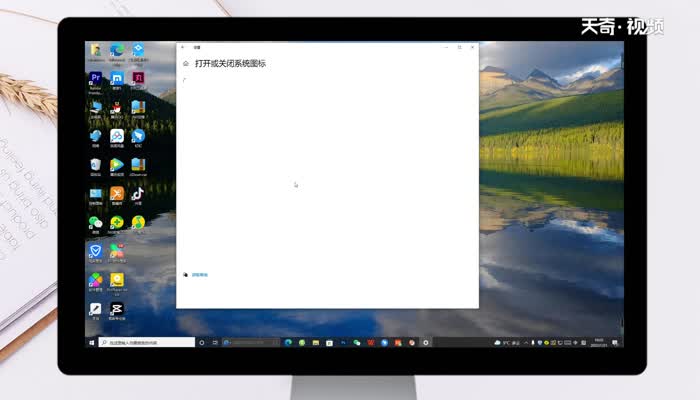Image resolution: width=700 pixels, height=400 pixels.
Task: Open the archive tool icon beside Tencent Video
Action: pyautogui.click(x=138, y=167)
